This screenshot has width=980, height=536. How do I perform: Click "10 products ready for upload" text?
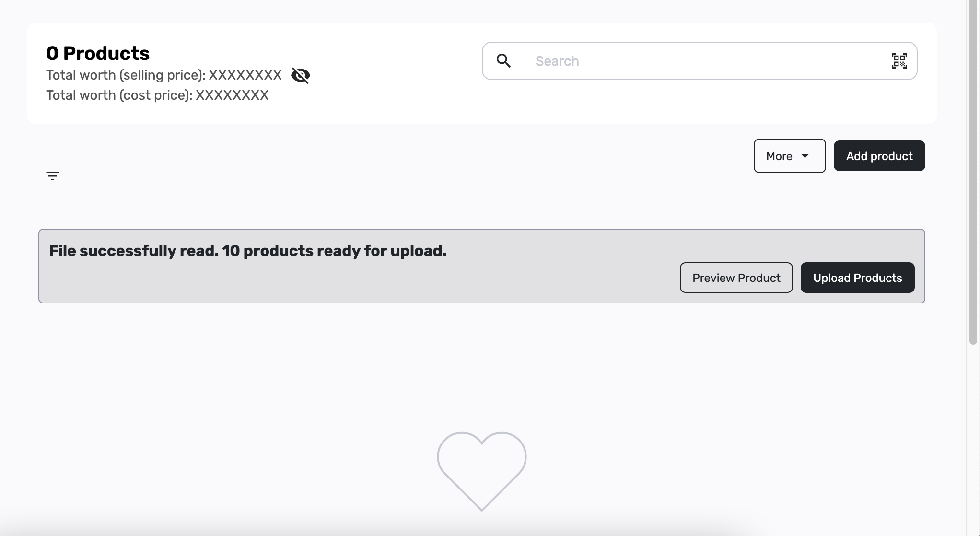pos(334,251)
